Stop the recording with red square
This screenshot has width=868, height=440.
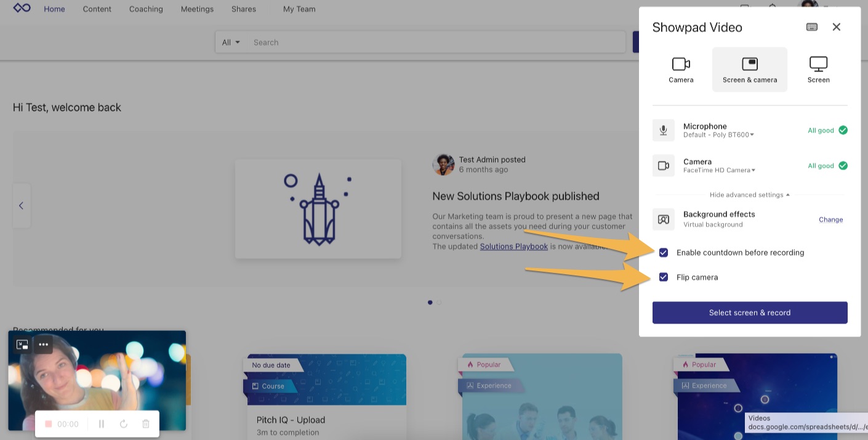pyautogui.click(x=48, y=424)
